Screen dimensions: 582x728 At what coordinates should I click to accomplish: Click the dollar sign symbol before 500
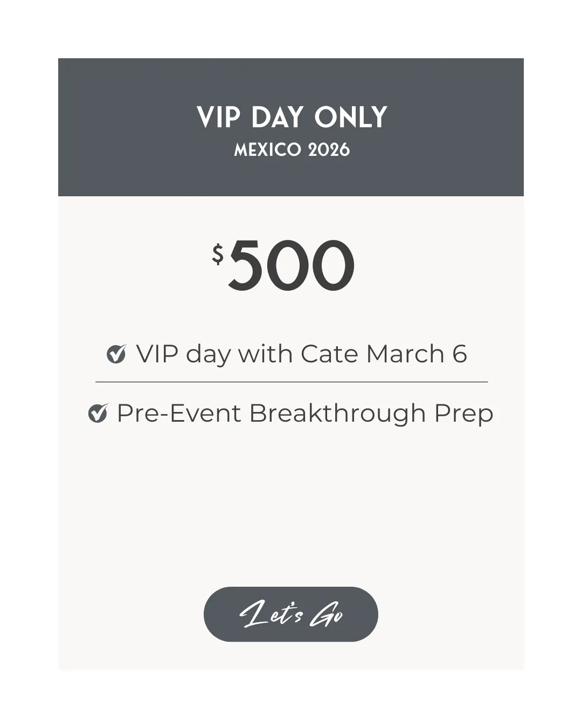218,255
